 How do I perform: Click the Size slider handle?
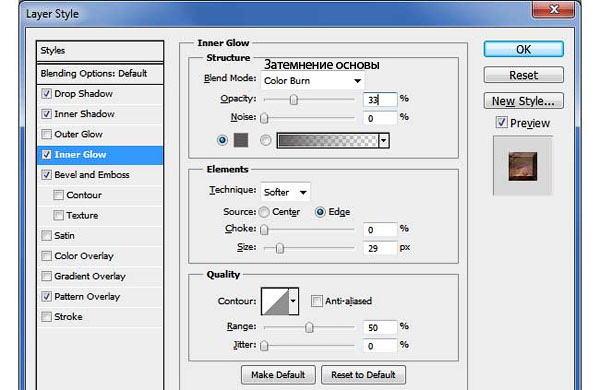click(280, 248)
